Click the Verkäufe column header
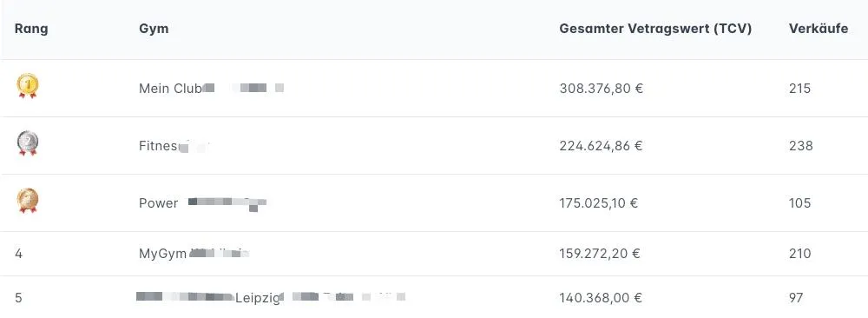Viewport: 868px width, 318px height. pos(819,29)
